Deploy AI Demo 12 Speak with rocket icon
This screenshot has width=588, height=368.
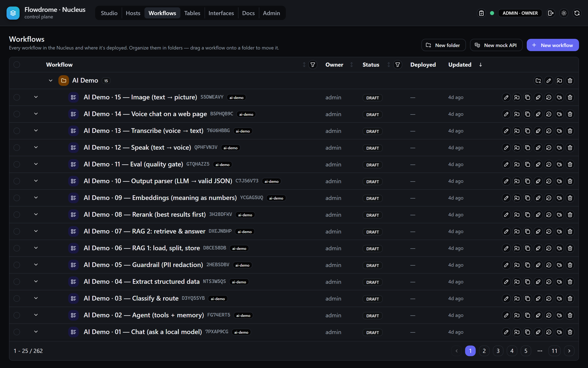[x=538, y=148]
